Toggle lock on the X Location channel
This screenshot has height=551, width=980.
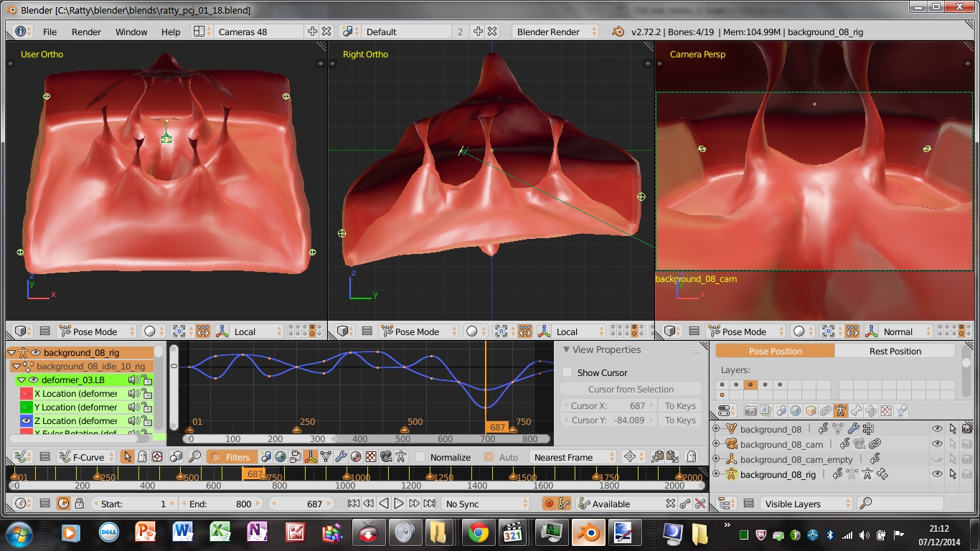[146, 393]
